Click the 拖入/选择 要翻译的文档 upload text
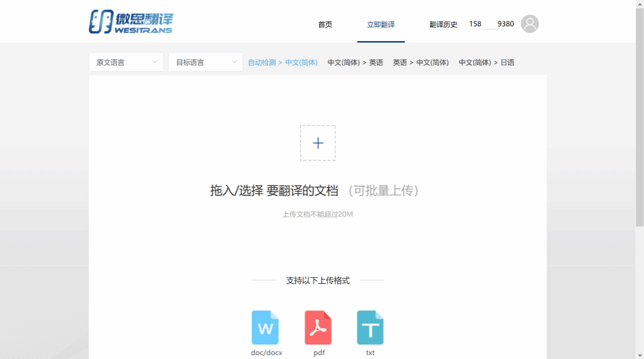 click(x=274, y=191)
